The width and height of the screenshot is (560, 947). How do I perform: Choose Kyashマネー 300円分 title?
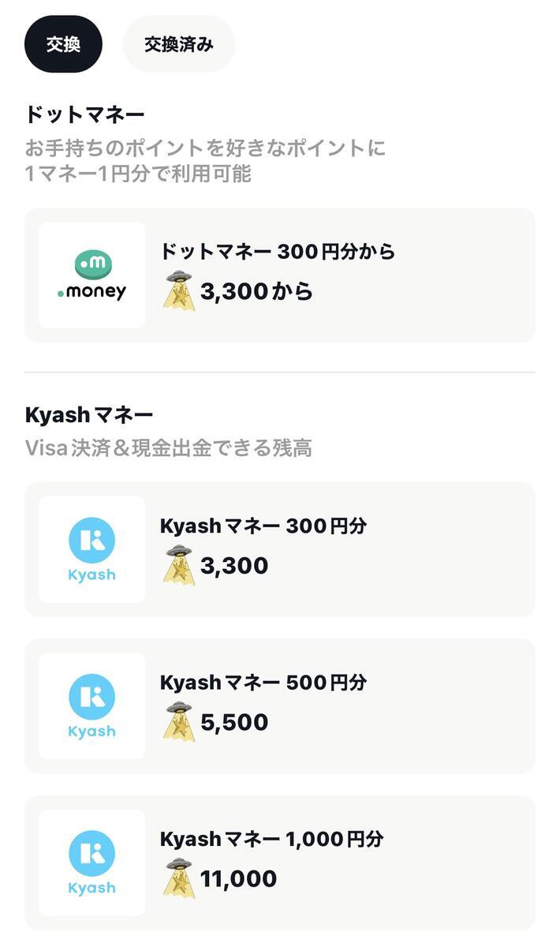[263, 526]
